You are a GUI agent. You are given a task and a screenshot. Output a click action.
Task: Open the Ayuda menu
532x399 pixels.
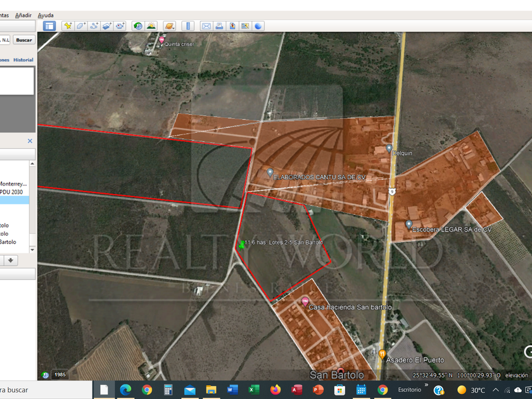[46, 15]
